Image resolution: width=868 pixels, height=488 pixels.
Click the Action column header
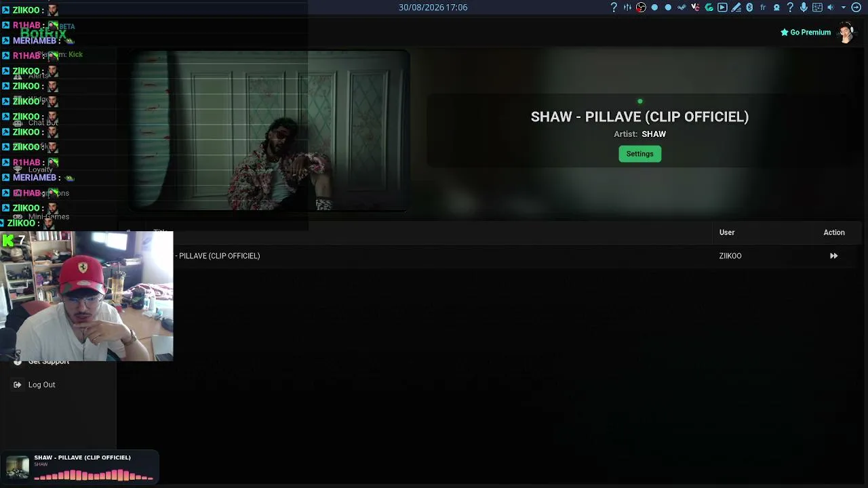tap(834, 232)
